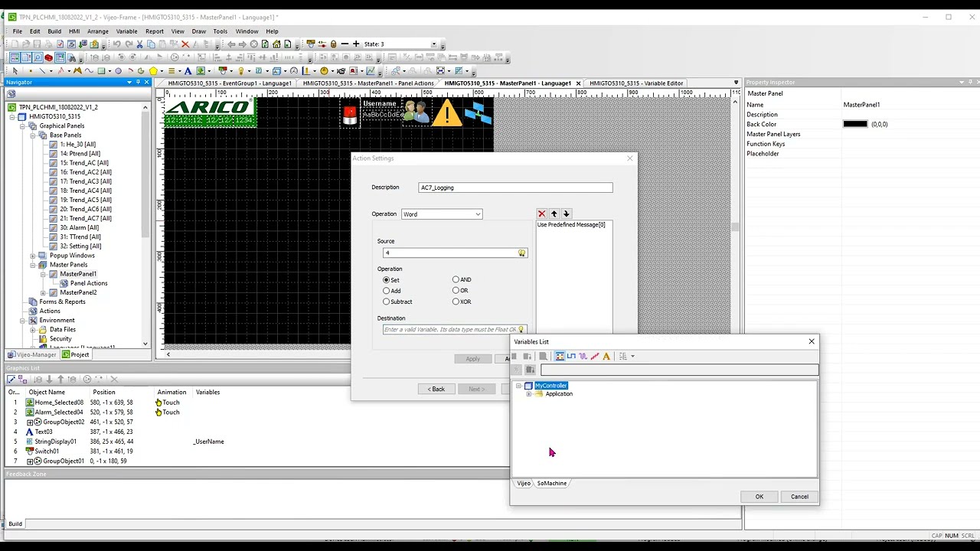
Task: Click the Description field containing AC7_Logging
Action: coord(515,187)
